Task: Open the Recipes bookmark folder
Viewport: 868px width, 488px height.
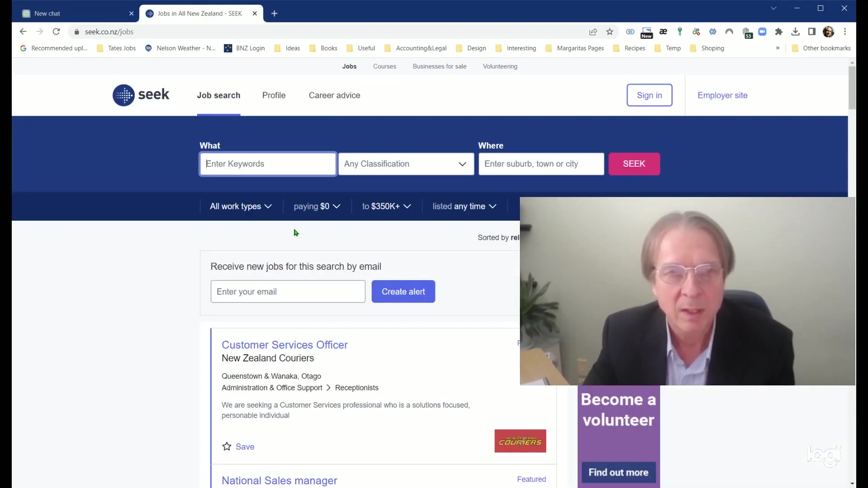Action: [x=629, y=48]
